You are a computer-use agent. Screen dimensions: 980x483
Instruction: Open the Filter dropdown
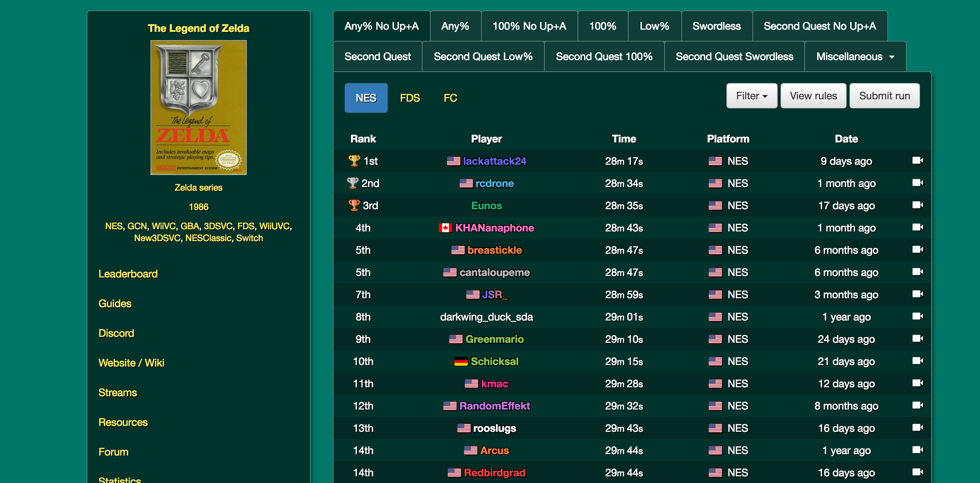click(x=751, y=96)
